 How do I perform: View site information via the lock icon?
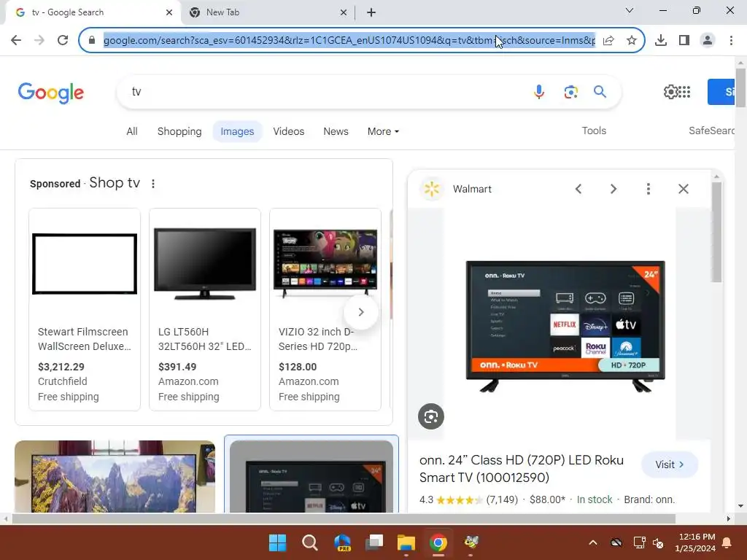click(92, 40)
